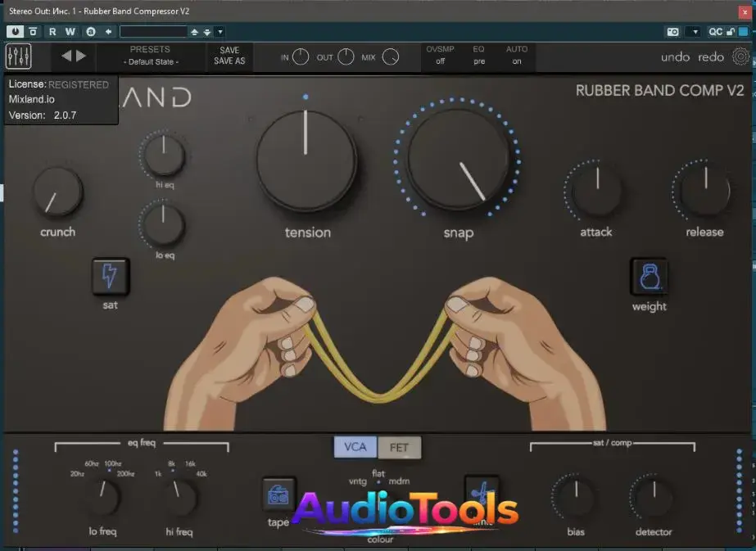This screenshot has height=551, width=756.
Task: Open the mixer sliders icon in plugin header
Action: click(18, 56)
